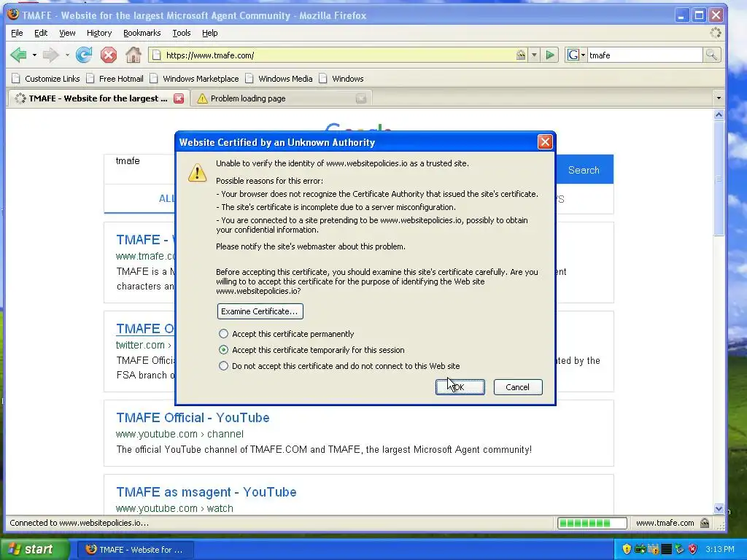The height and width of the screenshot is (560, 747).
Task: Open Windows Media bookmark
Action: [x=279, y=79]
